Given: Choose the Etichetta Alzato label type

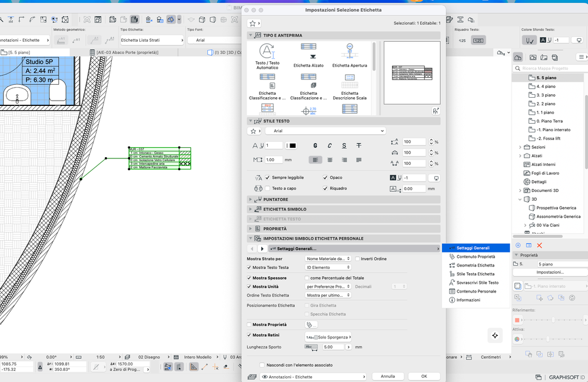Looking at the screenshot, I should tap(308, 55).
